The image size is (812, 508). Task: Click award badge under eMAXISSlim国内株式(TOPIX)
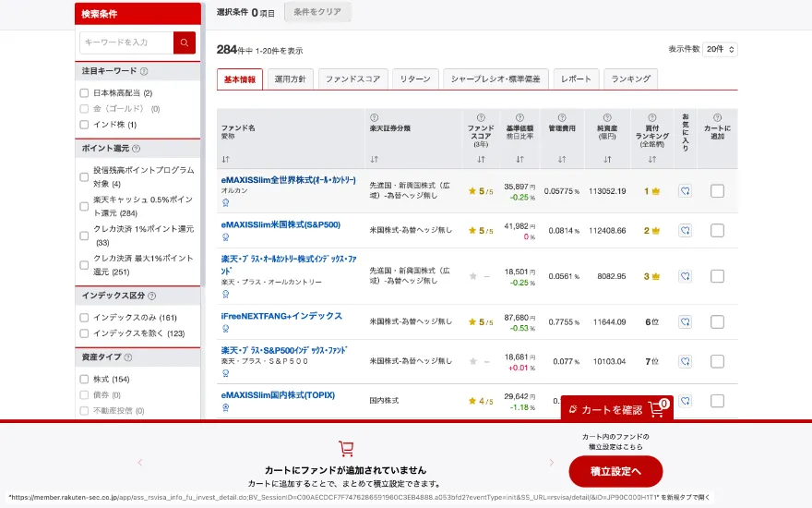click(x=226, y=407)
